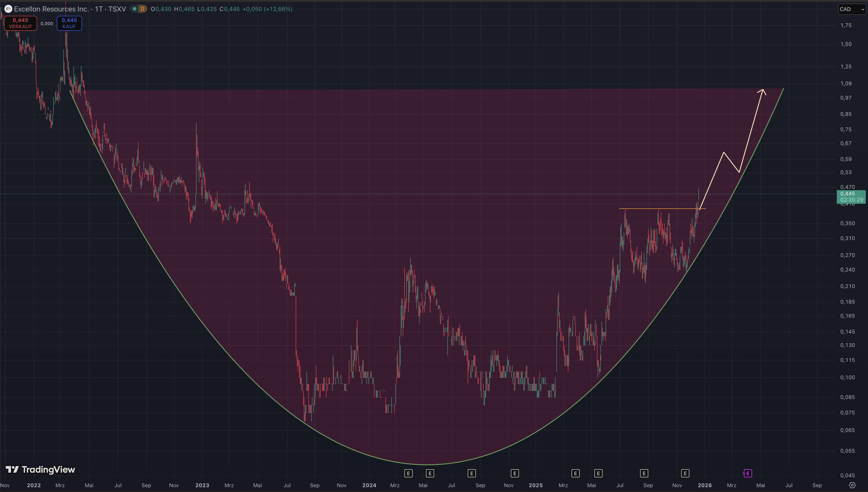Click the Excellon Resources Inc. symbol title
Viewport: 868px width, 492px height.
[51, 9]
